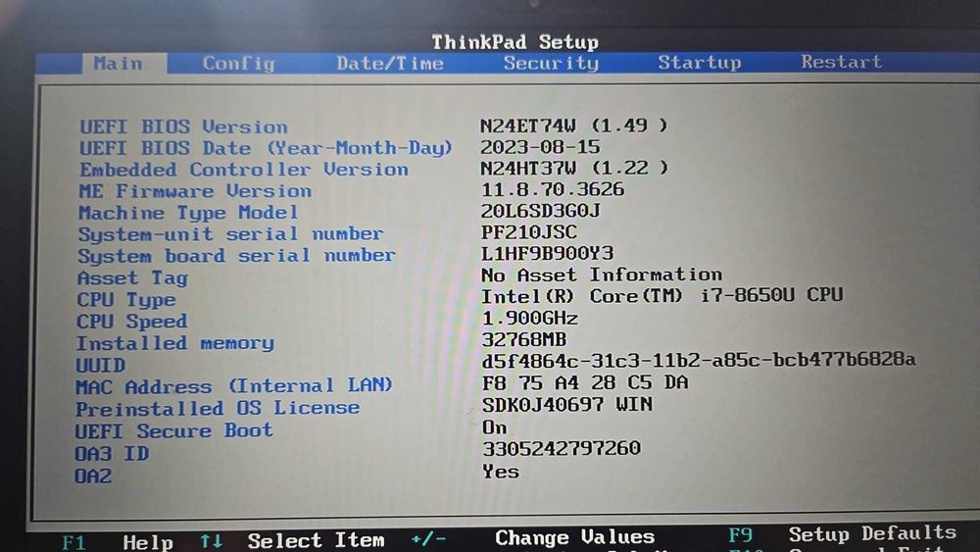Open the Security tab
The height and width of the screenshot is (552, 980).
click(x=551, y=63)
